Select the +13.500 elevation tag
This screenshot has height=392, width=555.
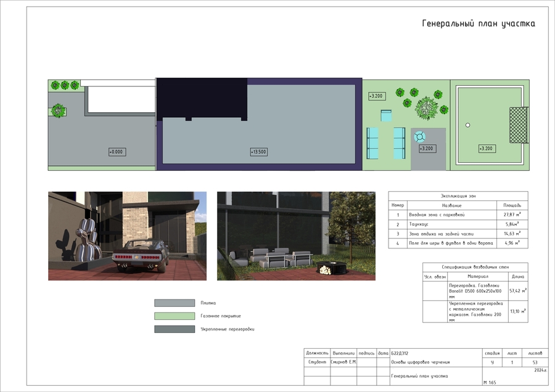[259, 152]
